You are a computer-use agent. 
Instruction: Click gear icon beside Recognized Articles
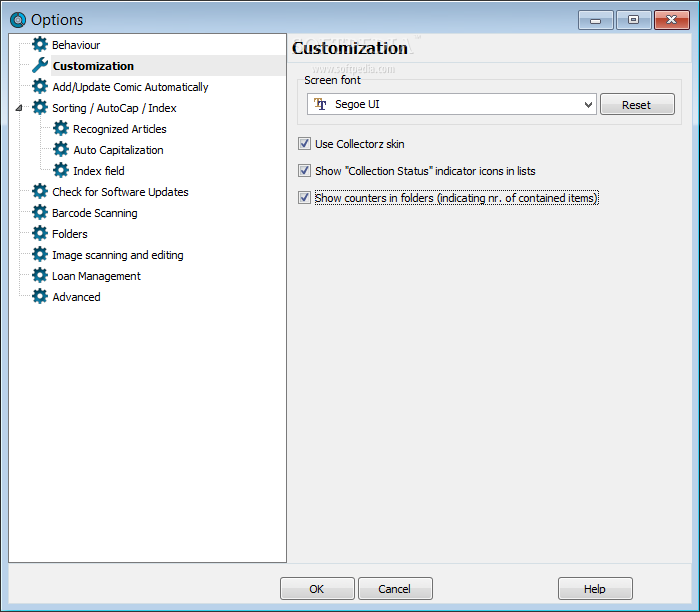61,128
